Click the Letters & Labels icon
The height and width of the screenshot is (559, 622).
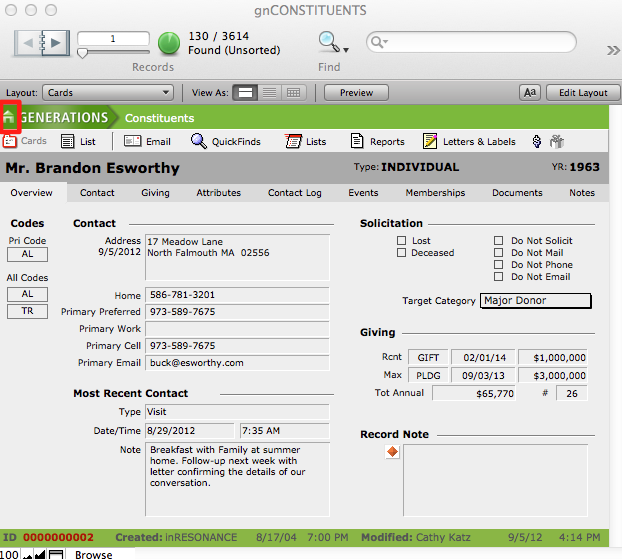pyautogui.click(x=430, y=142)
